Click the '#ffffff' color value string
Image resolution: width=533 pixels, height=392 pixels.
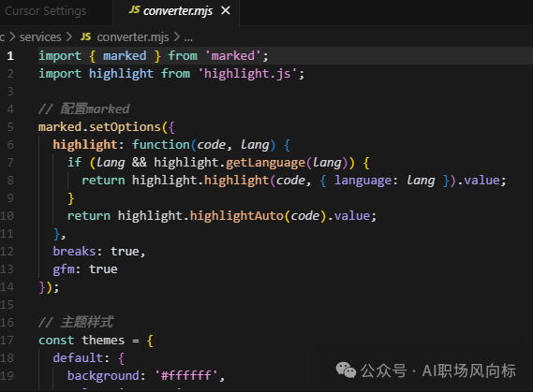185,376
